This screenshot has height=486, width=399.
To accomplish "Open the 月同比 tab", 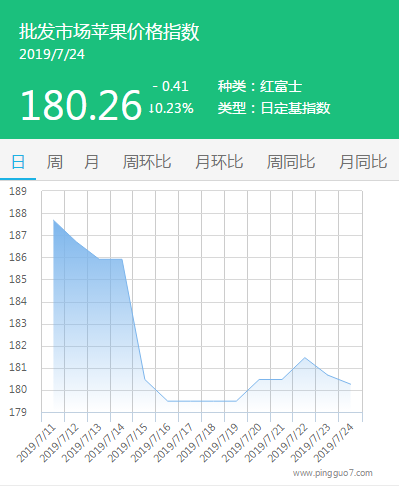I will (363, 162).
